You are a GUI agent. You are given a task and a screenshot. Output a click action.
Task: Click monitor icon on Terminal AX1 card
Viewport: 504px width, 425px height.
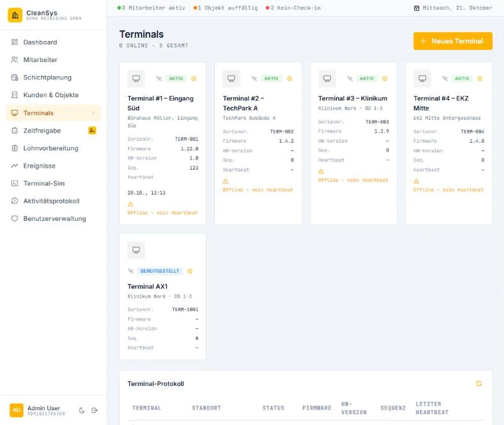(136, 250)
